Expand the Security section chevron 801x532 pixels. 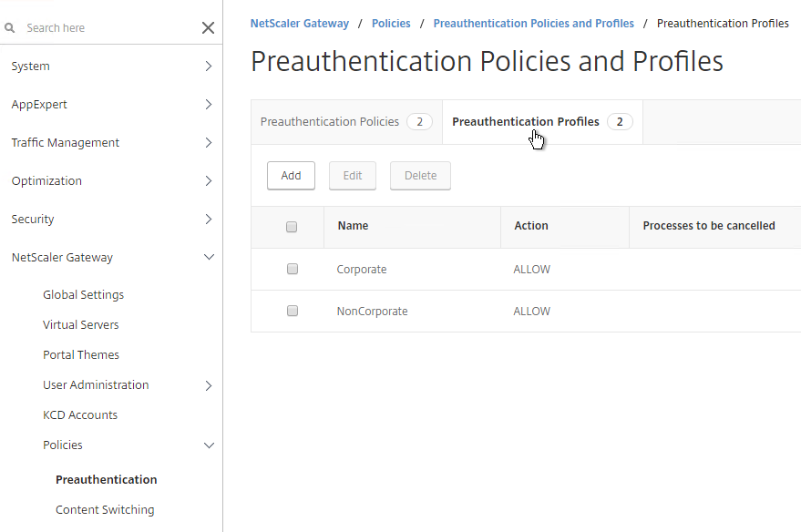(208, 219)
